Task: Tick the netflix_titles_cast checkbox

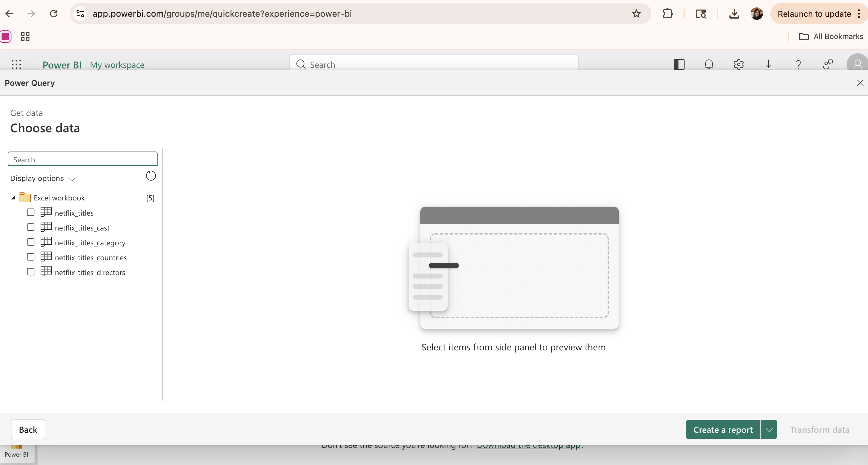Action: tap(31, 227)
